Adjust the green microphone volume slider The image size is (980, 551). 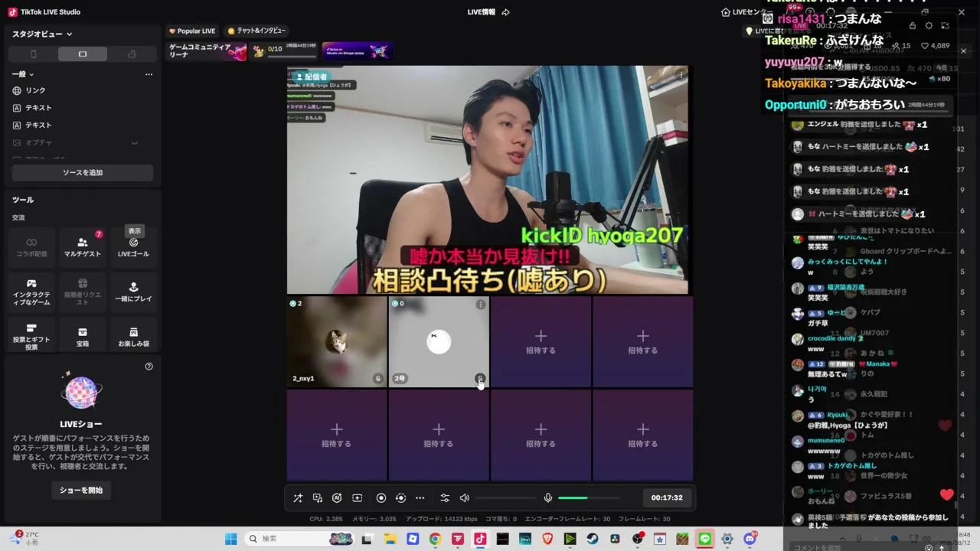(x=588, y=497)
